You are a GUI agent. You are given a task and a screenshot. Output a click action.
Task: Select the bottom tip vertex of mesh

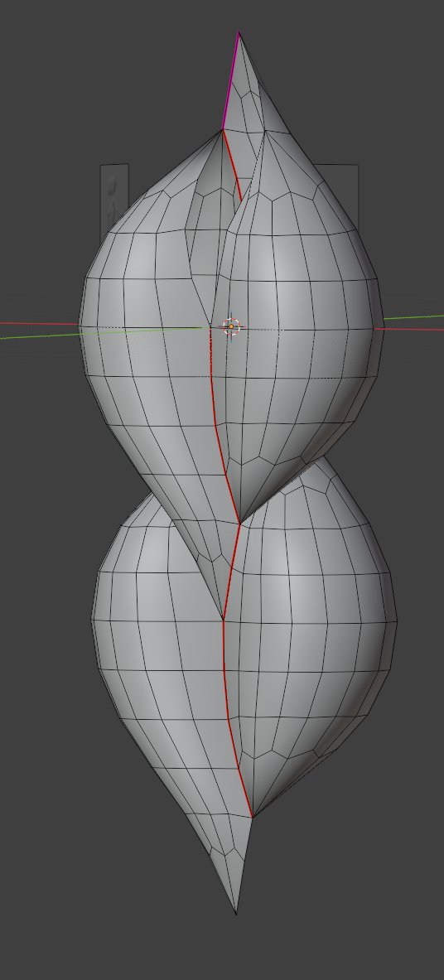(x=236, y=913)
